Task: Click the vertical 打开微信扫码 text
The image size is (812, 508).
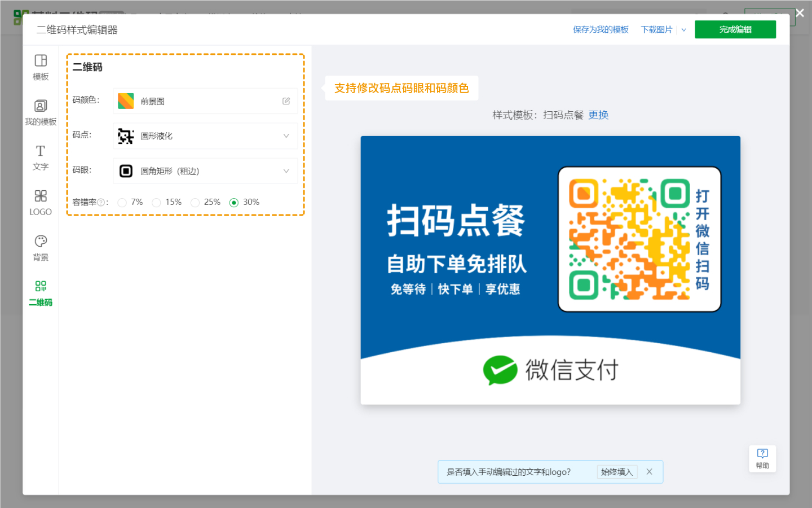Action: pyautogui.click(x=702, y=239)
